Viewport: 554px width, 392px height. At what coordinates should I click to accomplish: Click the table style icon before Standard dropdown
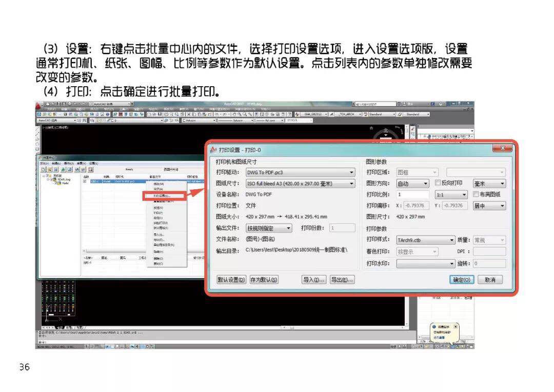(x=365, y=114)
